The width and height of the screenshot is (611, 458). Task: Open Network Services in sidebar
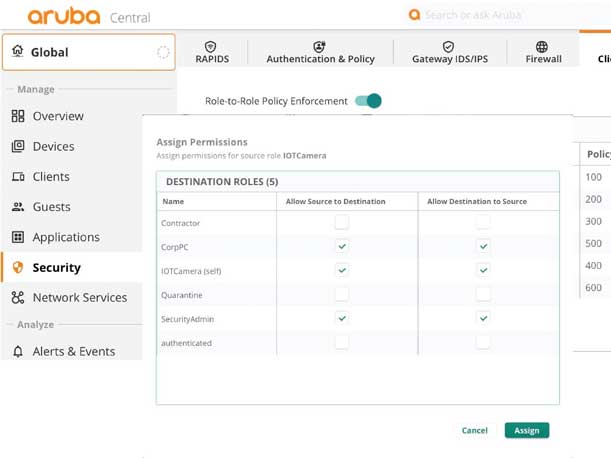click(x=79, y=297)
